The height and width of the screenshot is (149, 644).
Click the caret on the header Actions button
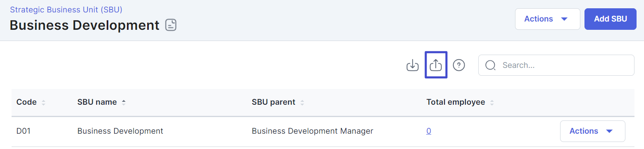564,19
